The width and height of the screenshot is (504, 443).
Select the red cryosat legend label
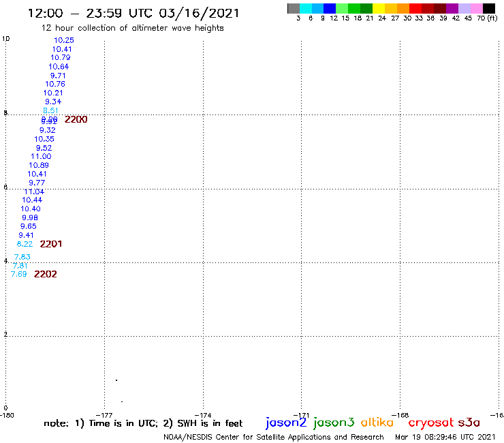[x=431, y=423]
